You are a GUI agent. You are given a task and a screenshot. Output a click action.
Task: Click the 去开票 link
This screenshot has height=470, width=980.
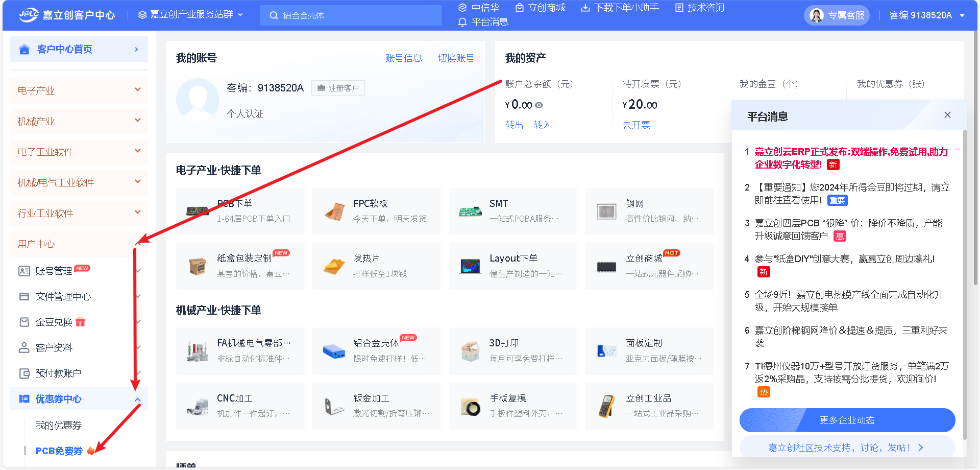point(636,125)
